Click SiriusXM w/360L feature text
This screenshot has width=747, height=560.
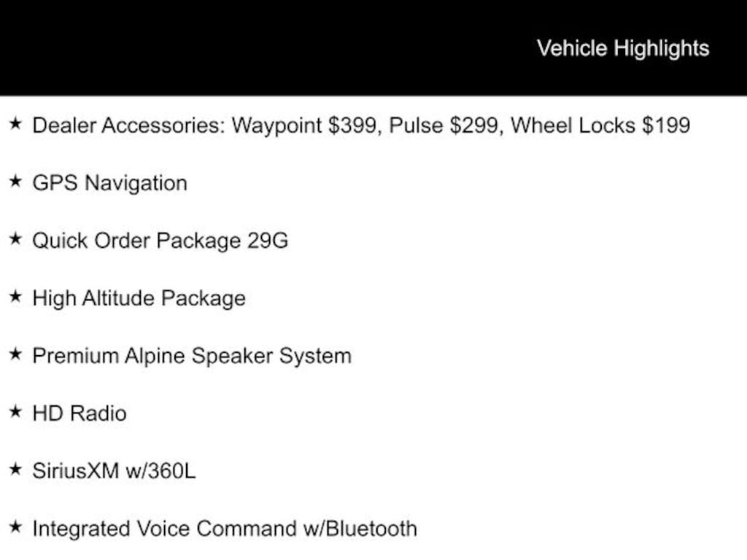(x=114, y=471)
